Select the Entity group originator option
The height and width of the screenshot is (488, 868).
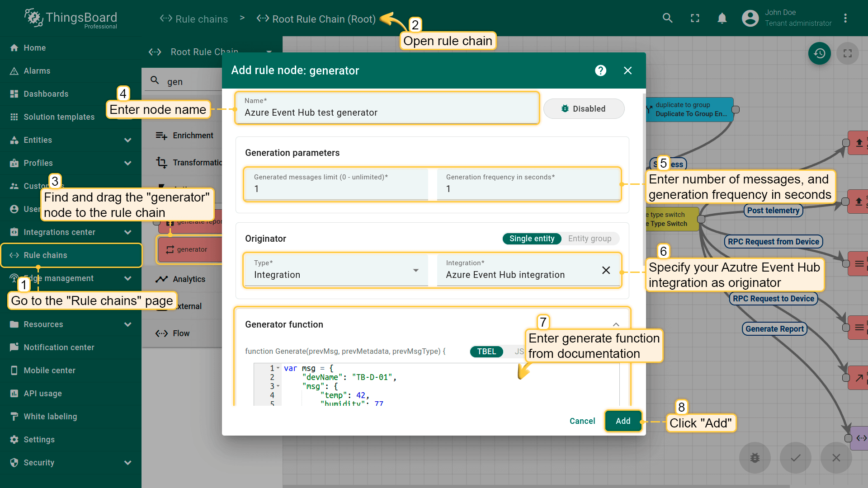[590, 239]
